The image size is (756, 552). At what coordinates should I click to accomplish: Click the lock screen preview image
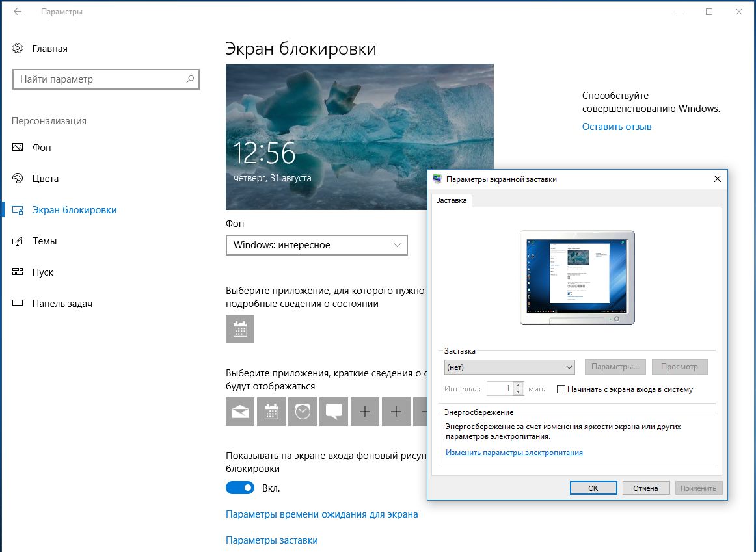pyautogui.click(x=360, y=137)
